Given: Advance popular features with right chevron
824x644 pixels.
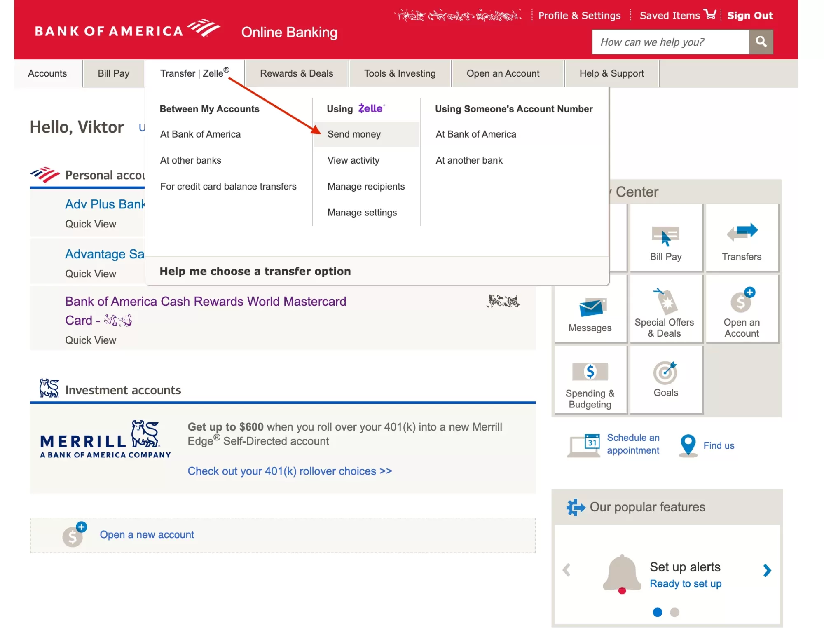Looking at the screenshot, I should click(x=767, y=570).
